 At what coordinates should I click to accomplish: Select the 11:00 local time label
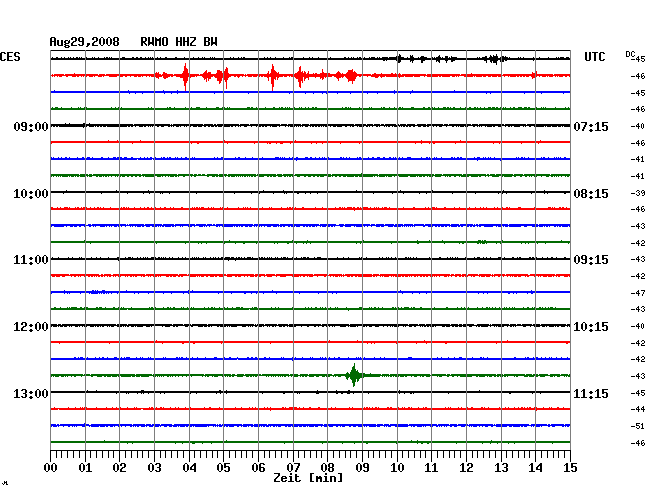coord(31,260)
